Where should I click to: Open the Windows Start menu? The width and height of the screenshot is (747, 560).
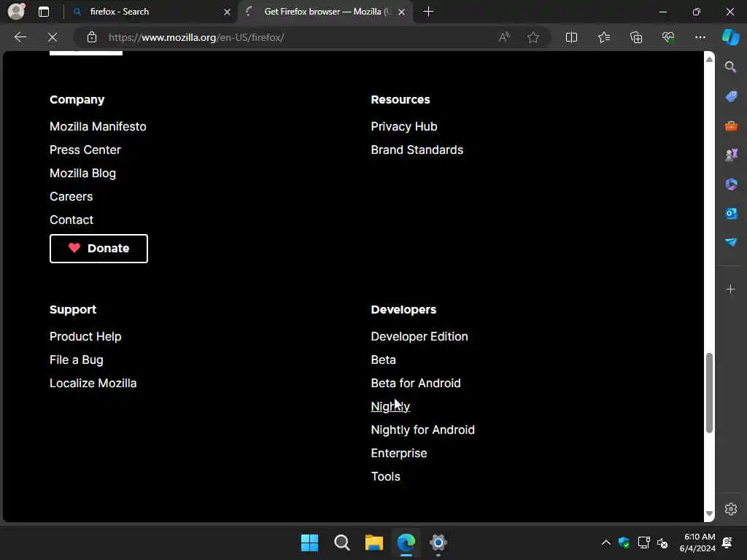[x=309, y=542]
